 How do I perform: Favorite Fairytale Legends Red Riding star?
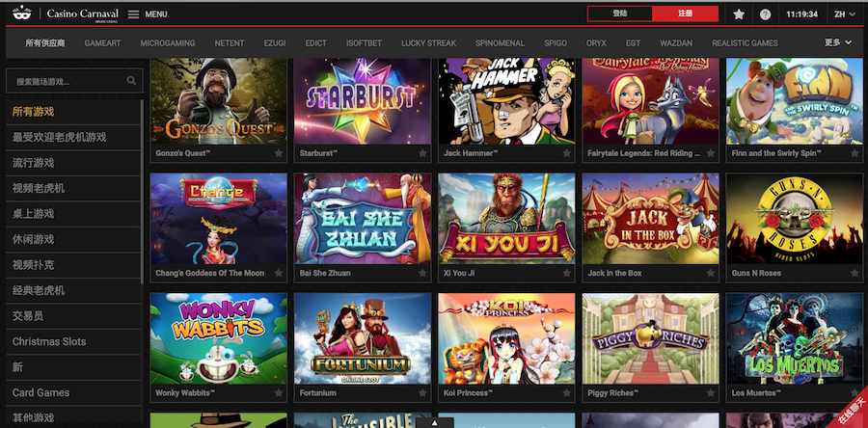click(x=710, y=153)
